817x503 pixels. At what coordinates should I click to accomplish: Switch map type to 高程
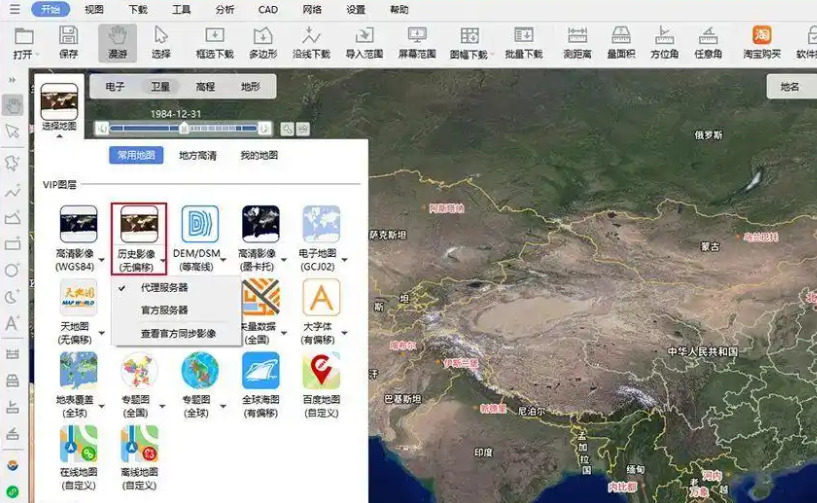205,87
